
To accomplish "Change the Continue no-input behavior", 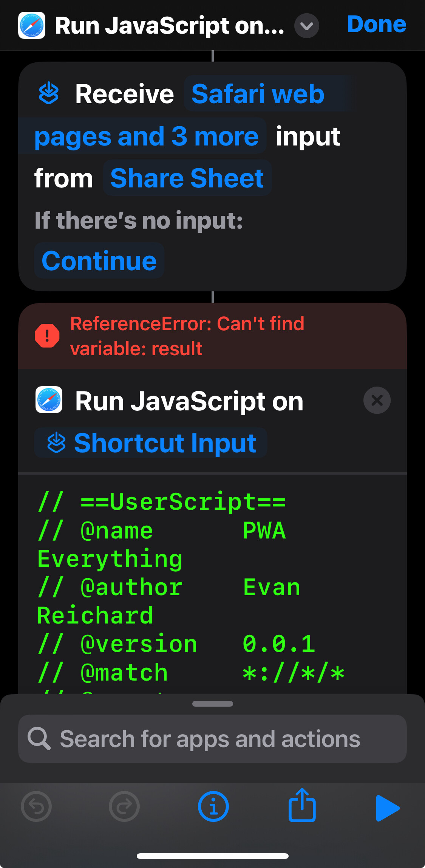I will click(99, 261).
